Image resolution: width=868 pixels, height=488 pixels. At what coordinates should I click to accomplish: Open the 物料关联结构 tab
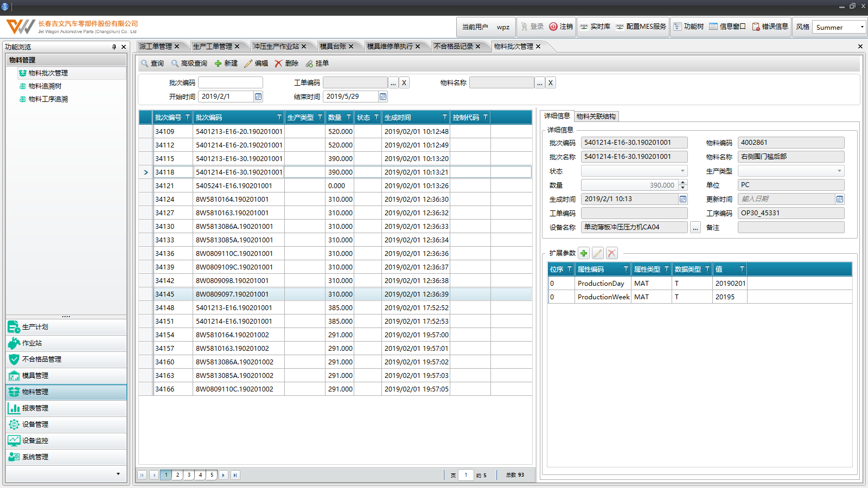(x=596, y=116)
